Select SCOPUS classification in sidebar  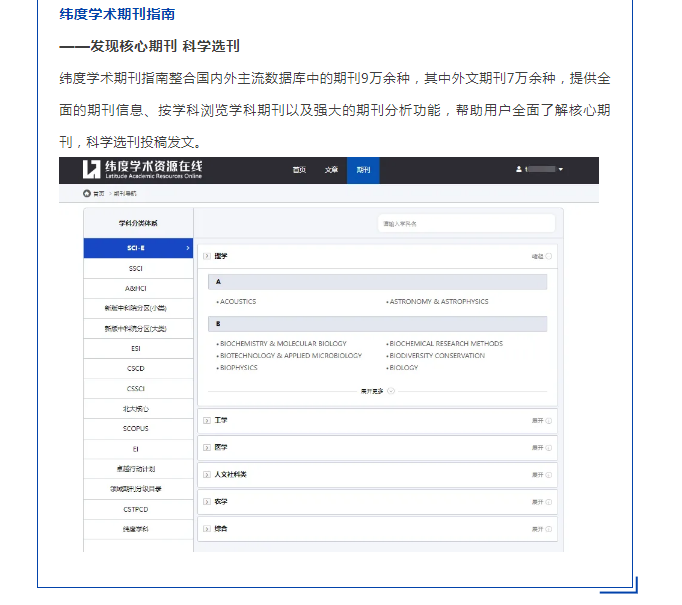(x=138, y=429)
